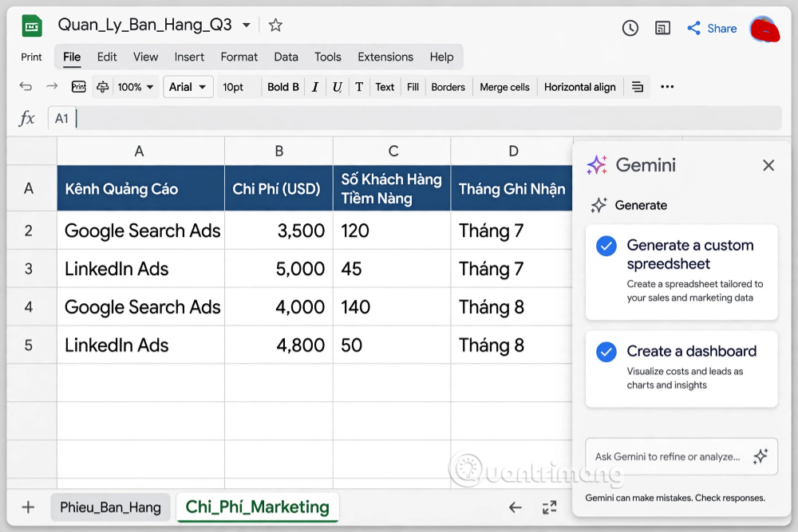Open the Google Sheets home icon
Viewport: 798px width, 532px height.
(32, 26)
